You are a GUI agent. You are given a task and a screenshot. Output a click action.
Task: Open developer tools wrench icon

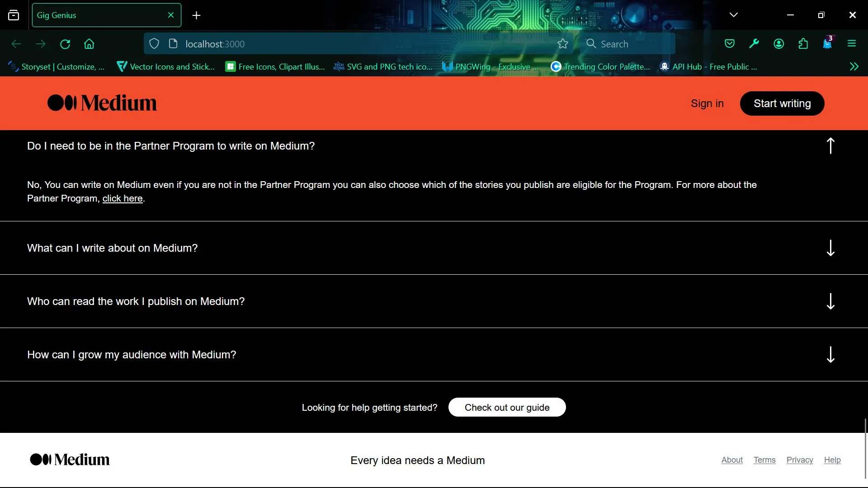pyautogui.click(x=754, y=44)
